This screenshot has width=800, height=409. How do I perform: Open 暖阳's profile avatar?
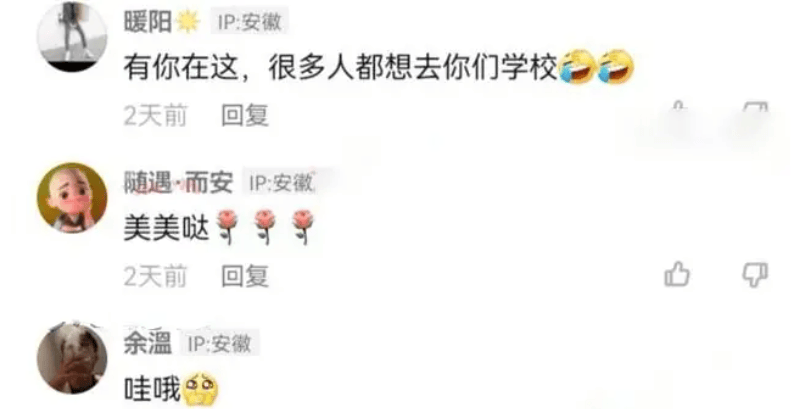(x=72, y=37)
